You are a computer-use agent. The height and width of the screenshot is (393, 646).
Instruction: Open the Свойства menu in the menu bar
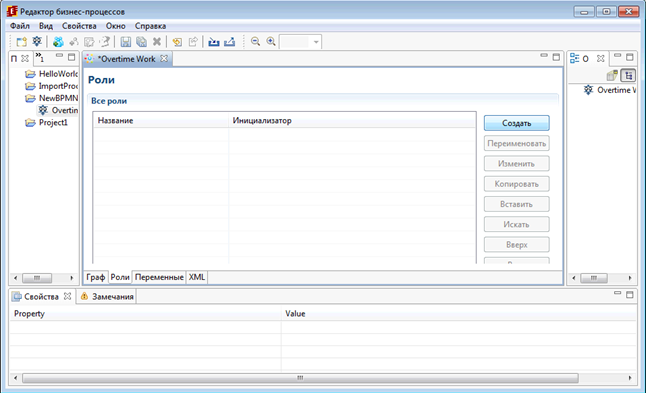coord(79,26)
